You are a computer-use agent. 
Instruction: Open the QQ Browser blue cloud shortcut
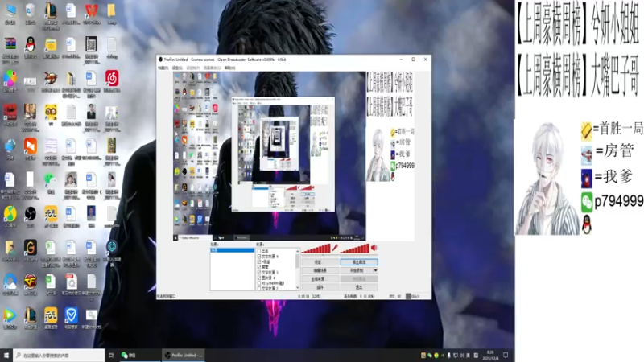tap(10, 282)
